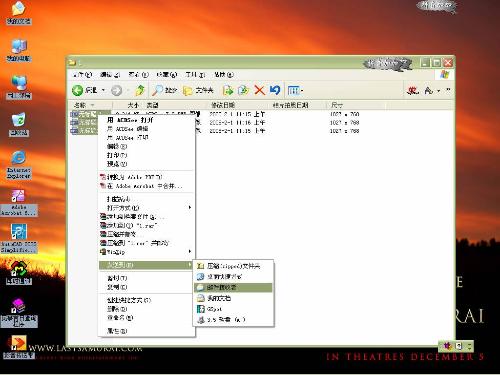Screen dimensions: 500x375
Task: Click the Move To folder toolbar icon
Action: (x=228, y=90)
